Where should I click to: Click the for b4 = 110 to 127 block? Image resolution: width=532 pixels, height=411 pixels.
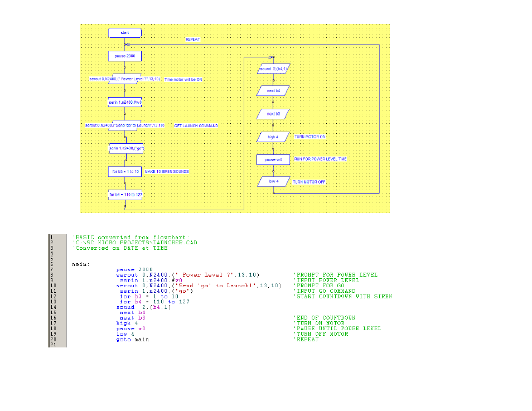point(125,195)
